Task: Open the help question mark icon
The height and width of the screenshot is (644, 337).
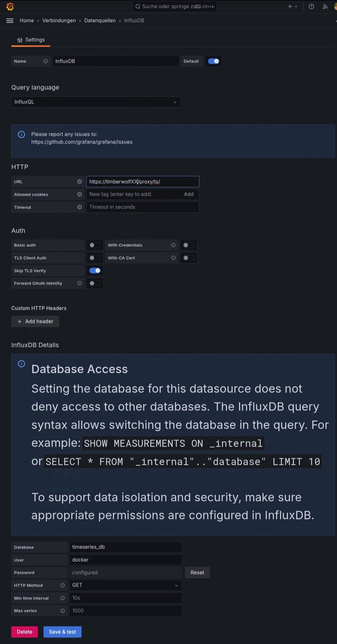Action: [311, 6]
